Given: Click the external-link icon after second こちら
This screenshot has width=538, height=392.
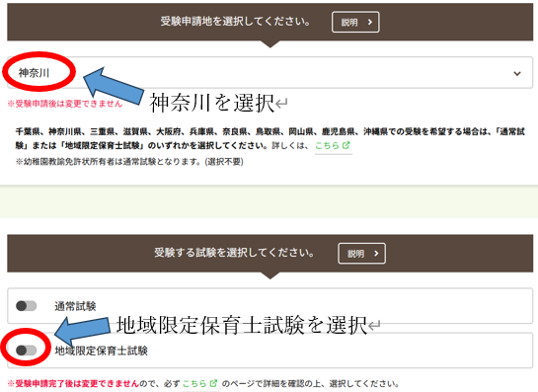Looking at the screenshot, I should click(x=213, y=383).
